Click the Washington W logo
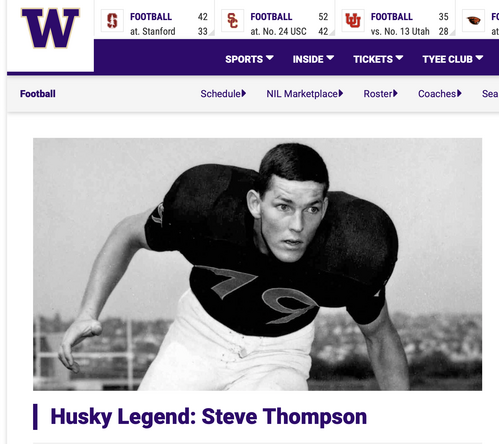The width and height of the screenshot is (499, 444). click(x=50, y=28)
